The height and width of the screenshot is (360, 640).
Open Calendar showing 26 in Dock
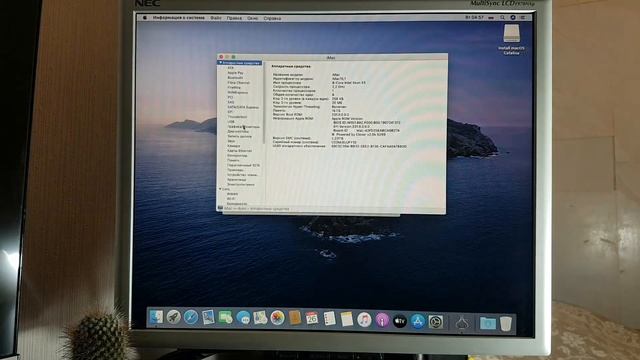pyautogui.click(x=312, y=319)
